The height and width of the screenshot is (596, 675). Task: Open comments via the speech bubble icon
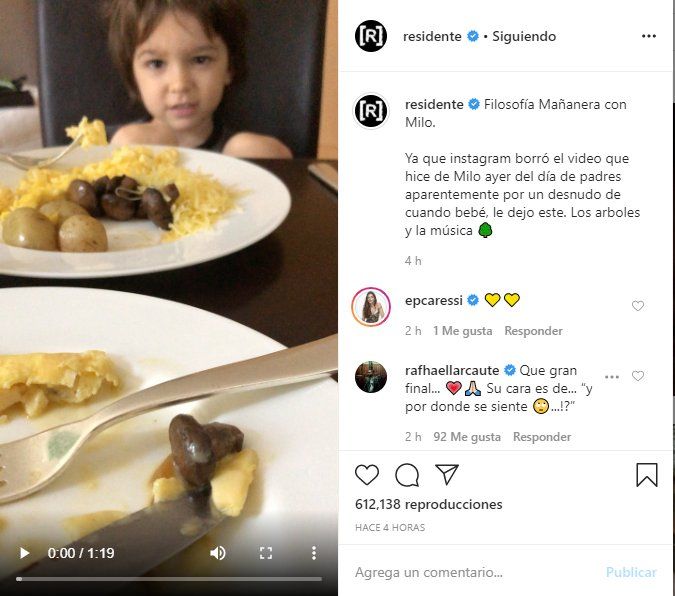click(407, 475)
